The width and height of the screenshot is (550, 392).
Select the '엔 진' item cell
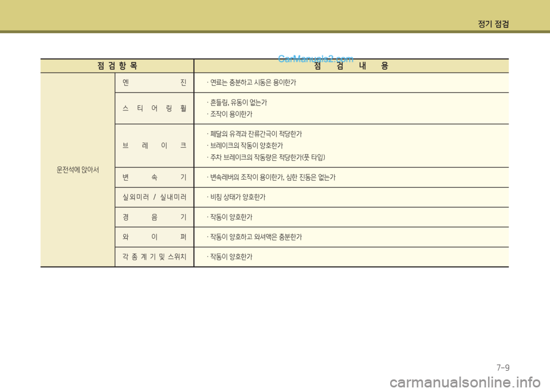[154, 82]
